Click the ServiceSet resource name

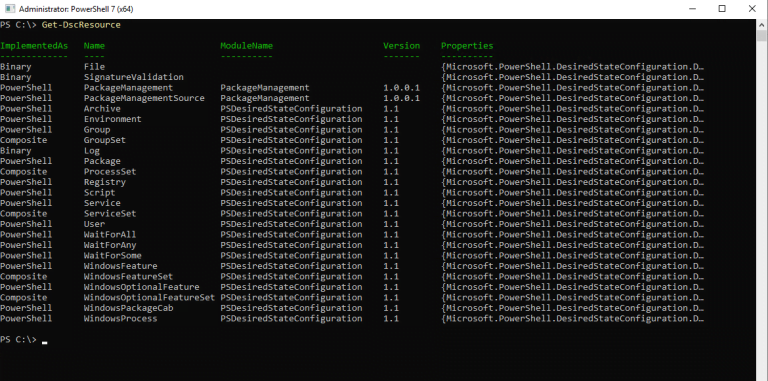click(x=110, y=214)
